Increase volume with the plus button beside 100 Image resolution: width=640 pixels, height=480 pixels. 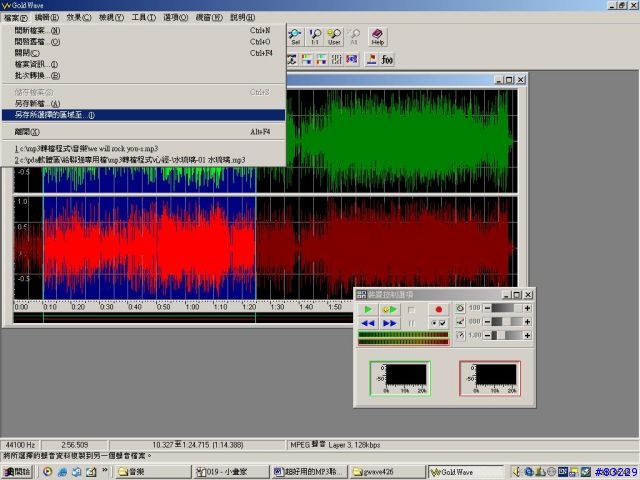point(527,308)
